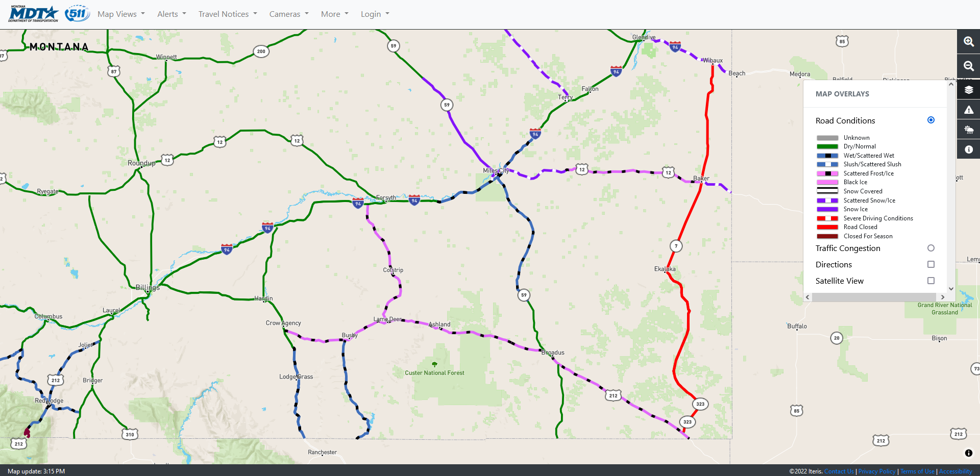This screenshot has height=476, width=980.
Task: Click the zoom in magnifier icon
Action: (968, 42)
